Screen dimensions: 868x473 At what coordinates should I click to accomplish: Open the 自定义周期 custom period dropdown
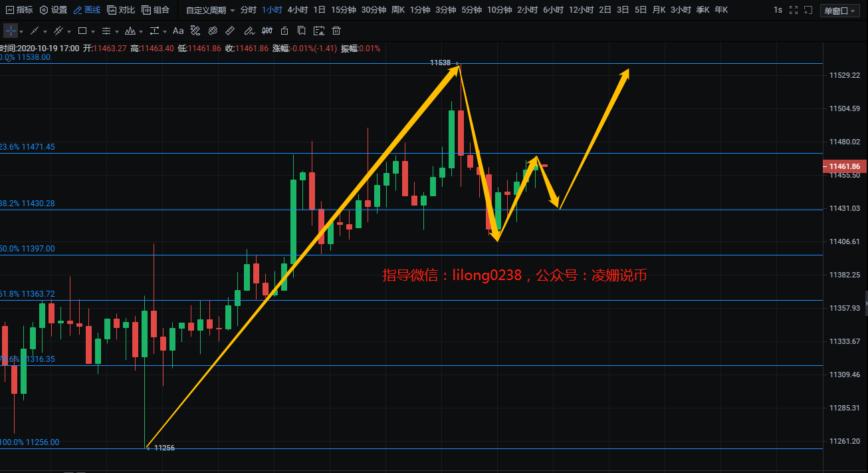coord(210,10)
